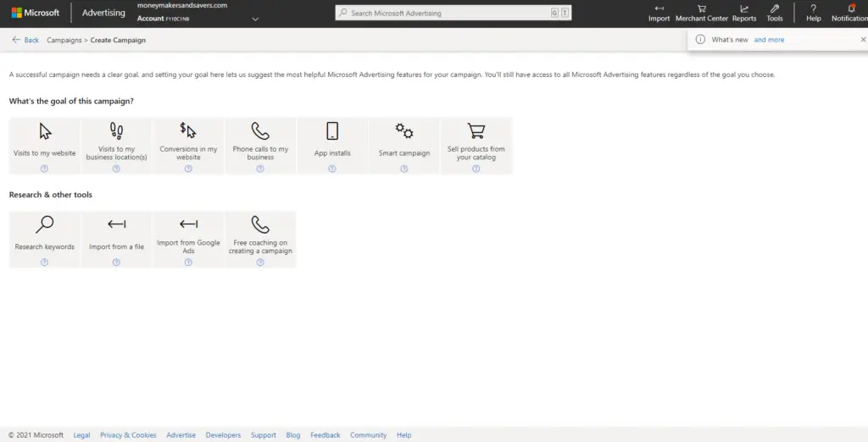Open the Developers footer link
This screenshot has height=442, width=868.
click(x=223, y=435)
